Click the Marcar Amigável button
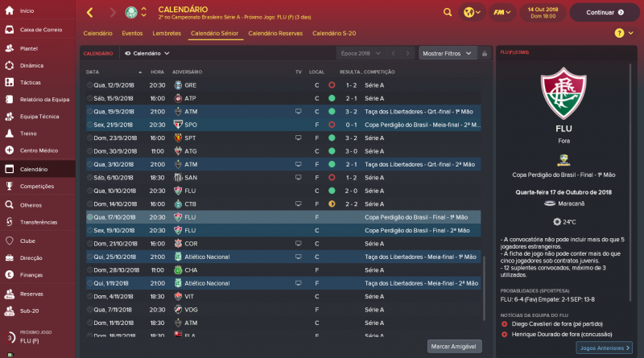The image size is (644, 358). [454, 346]
